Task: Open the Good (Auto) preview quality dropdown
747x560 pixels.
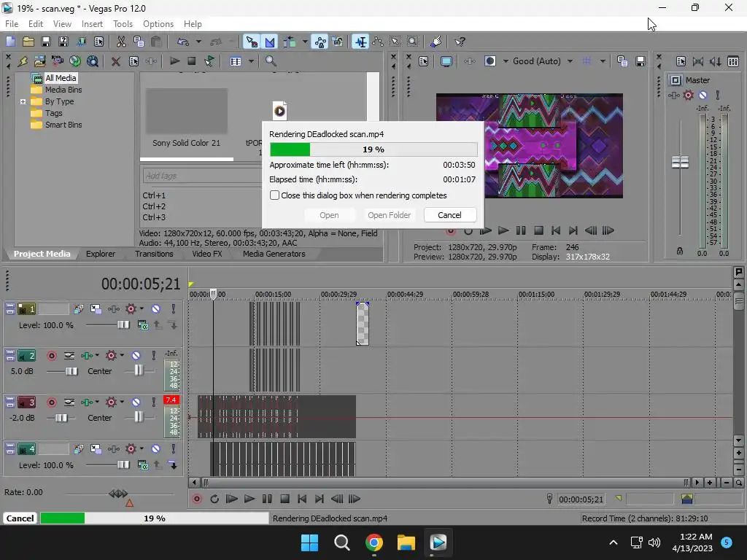Action: pyautogui.click(x=570, y=61)
